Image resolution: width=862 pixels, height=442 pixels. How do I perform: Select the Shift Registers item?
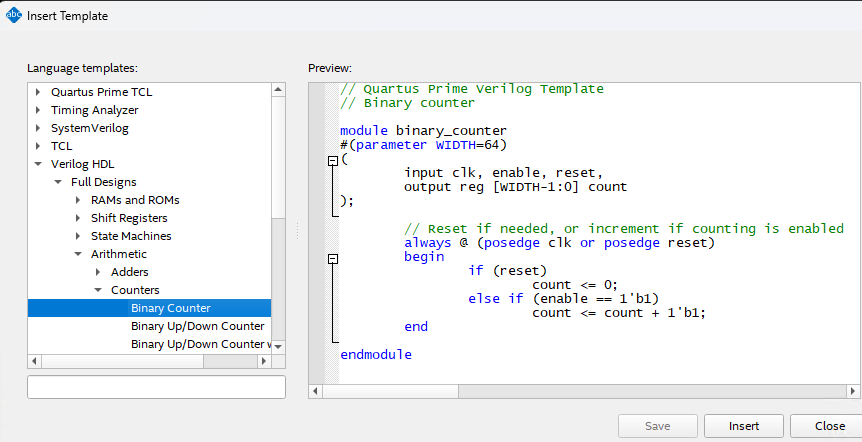129,218
